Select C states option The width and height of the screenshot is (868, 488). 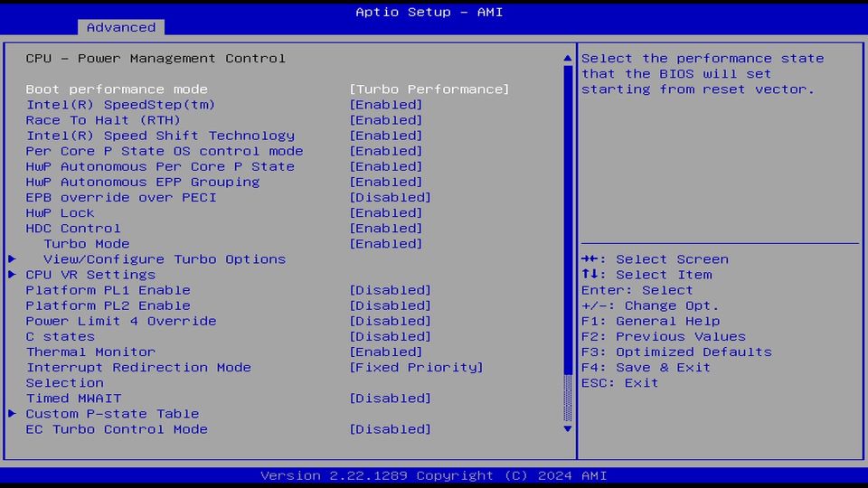tap(61, 337)
